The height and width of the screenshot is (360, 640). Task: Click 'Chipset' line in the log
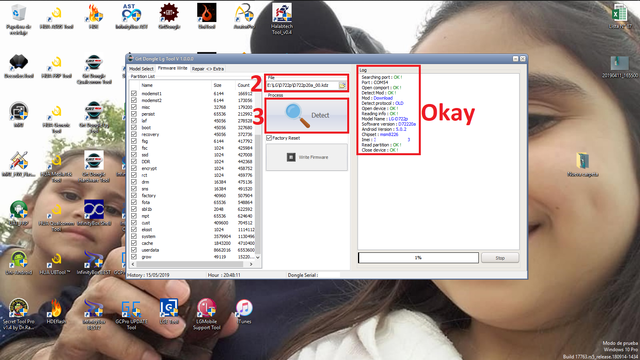(380, 134)
